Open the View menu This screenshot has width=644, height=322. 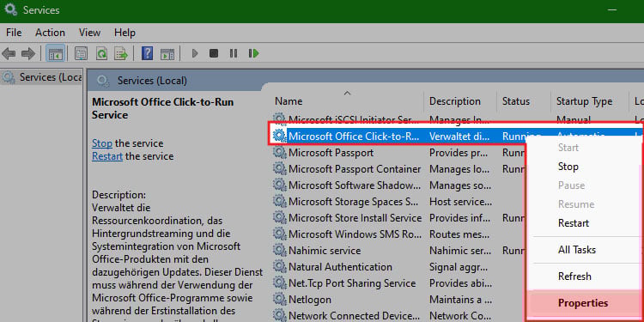[x=89, y=33]
